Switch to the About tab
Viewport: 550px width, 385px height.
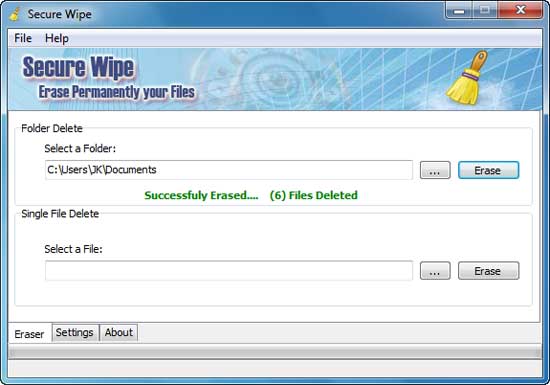point(119,332)
